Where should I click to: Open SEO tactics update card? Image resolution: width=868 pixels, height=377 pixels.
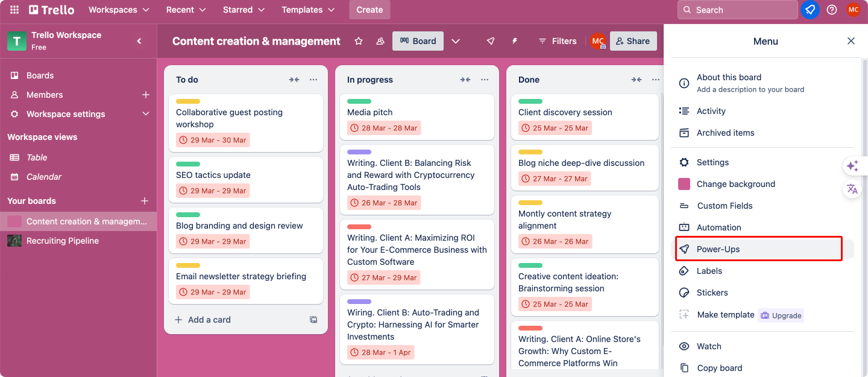tap(246, 180)
